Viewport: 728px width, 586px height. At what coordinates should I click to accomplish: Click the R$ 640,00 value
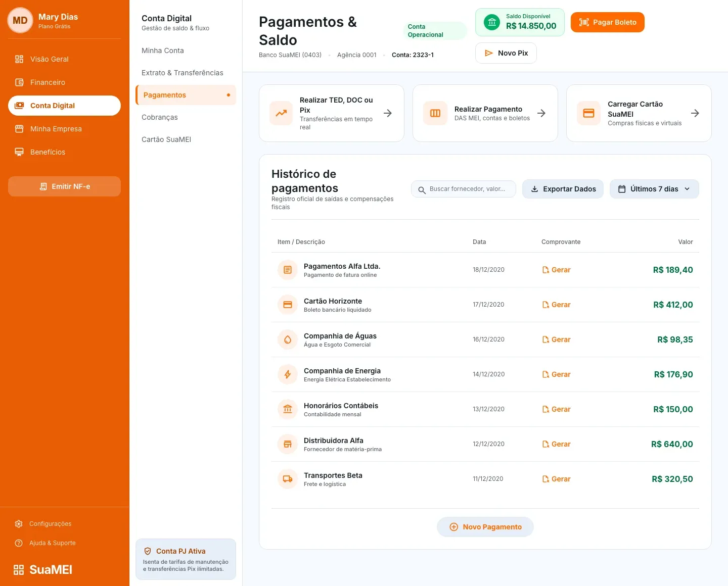pos(672,444)
